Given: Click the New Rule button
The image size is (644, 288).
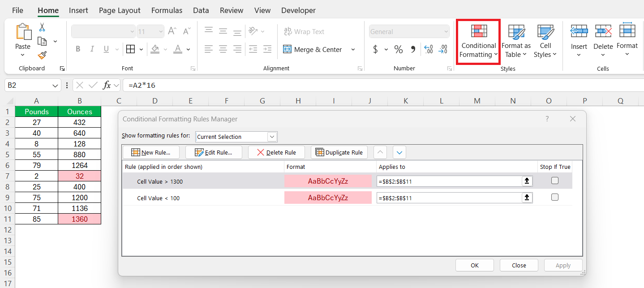Looking at the screenshot, I should coord(151,152).
